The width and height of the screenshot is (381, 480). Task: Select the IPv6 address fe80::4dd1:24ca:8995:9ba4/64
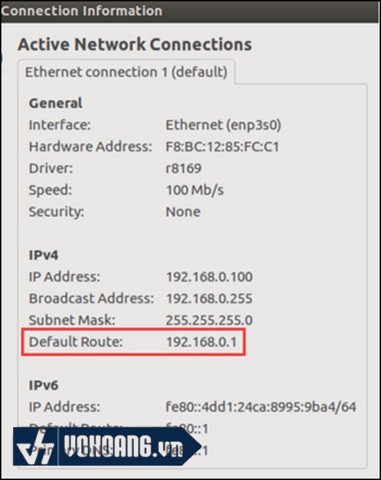[x=261, y=407]
